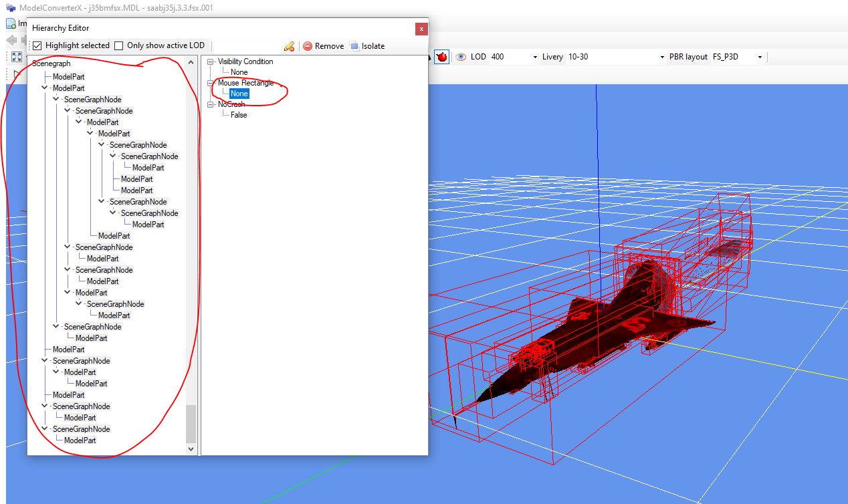Click the zoom extents arrows icon
Viewport: 848px width, 504px height.
click(17, 57)
